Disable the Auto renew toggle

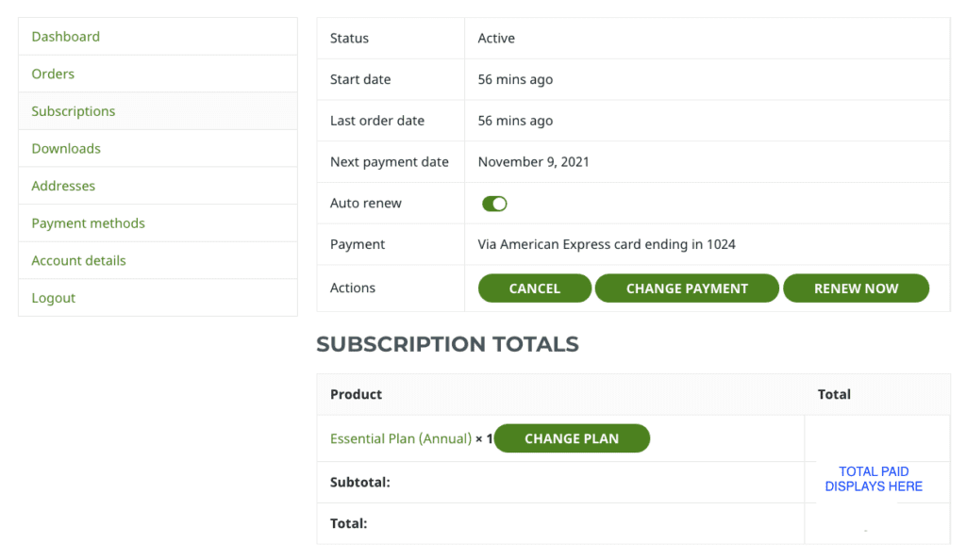pos(494,204)
